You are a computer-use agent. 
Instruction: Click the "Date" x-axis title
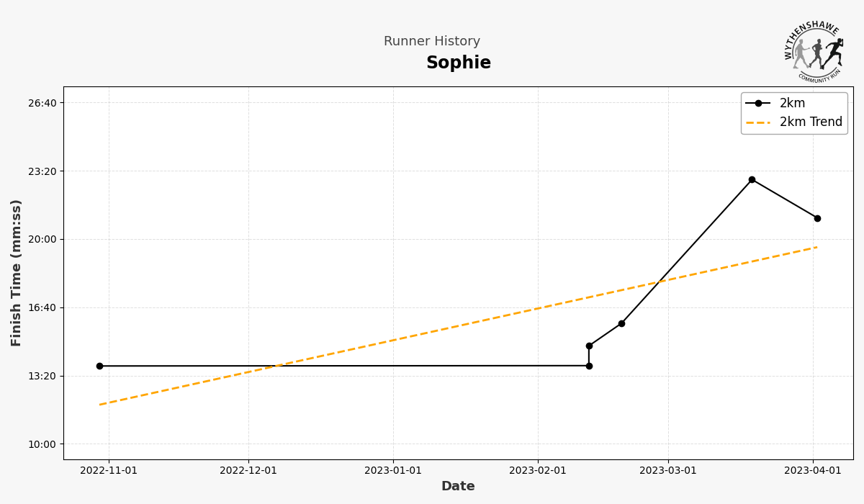click(x=458, y=487)
